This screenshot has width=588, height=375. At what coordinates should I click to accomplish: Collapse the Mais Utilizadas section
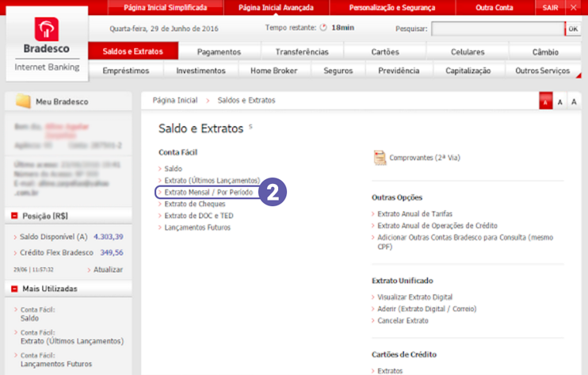[14, 289]
